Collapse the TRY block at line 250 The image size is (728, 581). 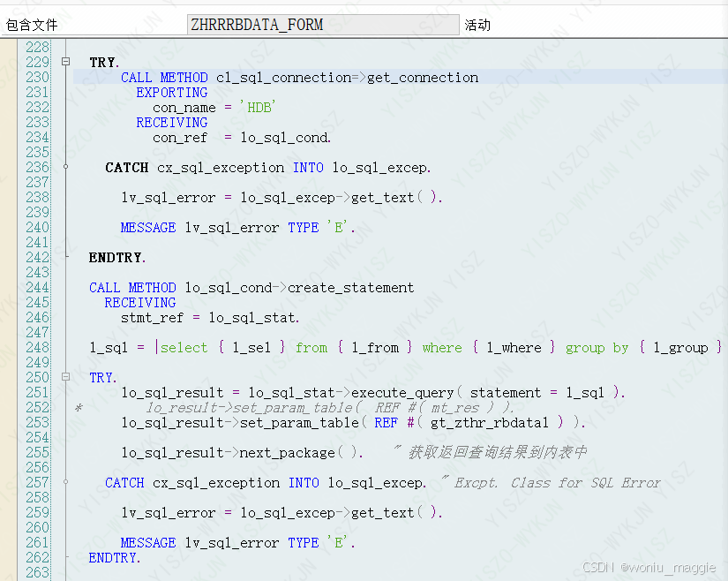(x=66, y=377)
